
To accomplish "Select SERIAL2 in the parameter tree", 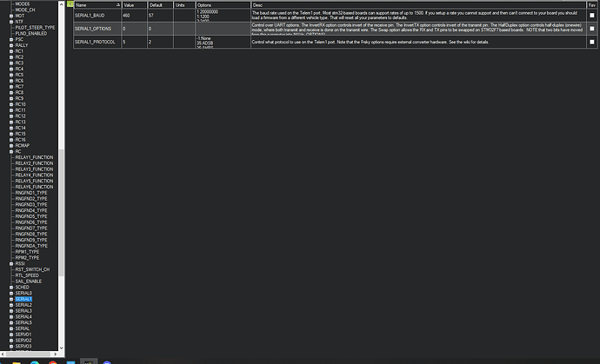I will [x=23, y=305].
